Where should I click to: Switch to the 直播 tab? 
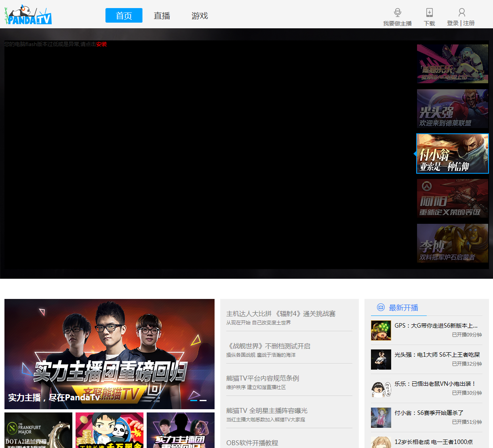click(162, 15)
